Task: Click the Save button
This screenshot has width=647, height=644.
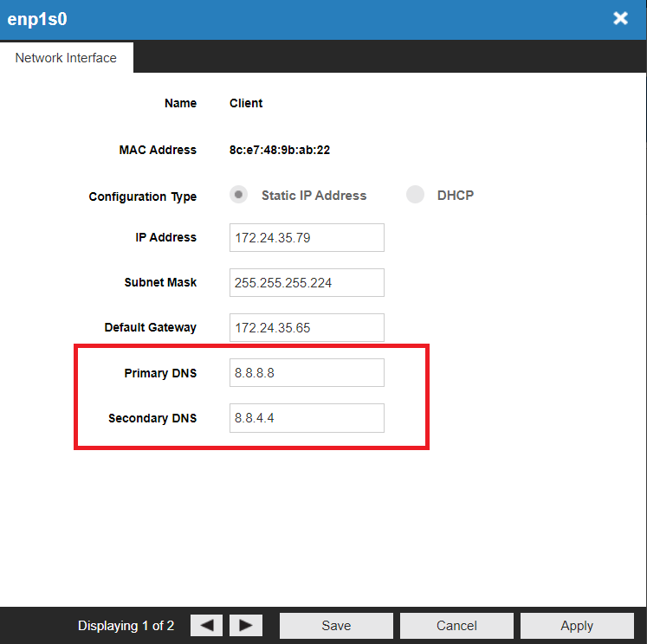Action: [336, 625]
